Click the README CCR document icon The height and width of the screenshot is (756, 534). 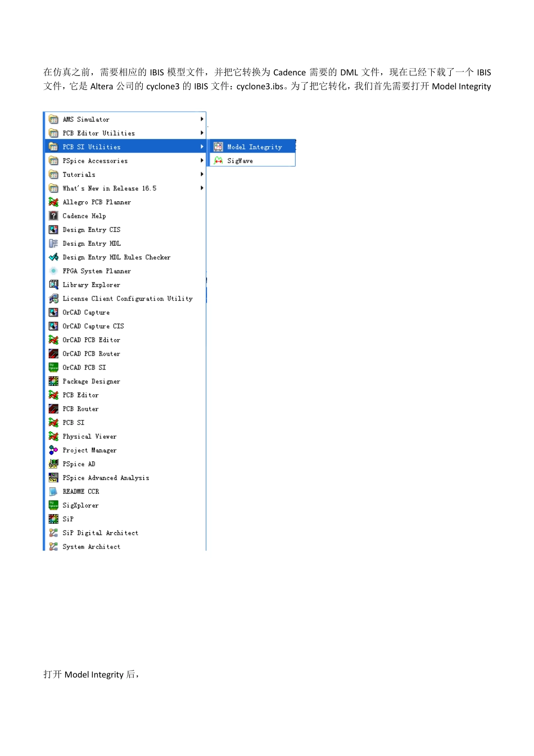[x=53, y=492]
